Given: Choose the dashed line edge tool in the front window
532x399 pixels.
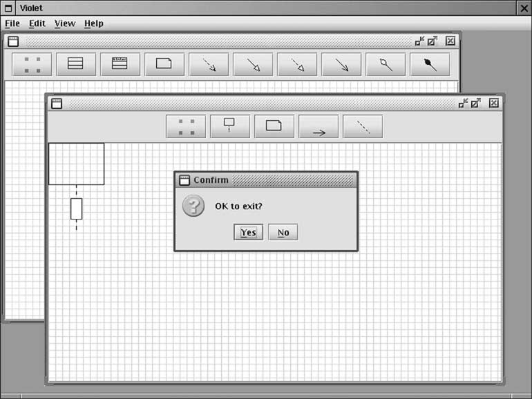Looking at the screenshot, I should [363, 127].
